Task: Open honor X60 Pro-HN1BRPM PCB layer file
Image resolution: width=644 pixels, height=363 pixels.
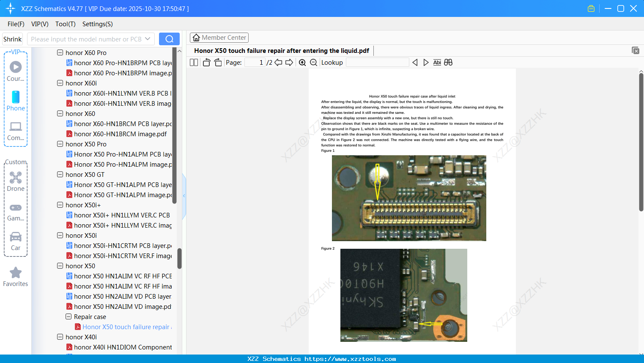Action: click(x=119, y=63)
